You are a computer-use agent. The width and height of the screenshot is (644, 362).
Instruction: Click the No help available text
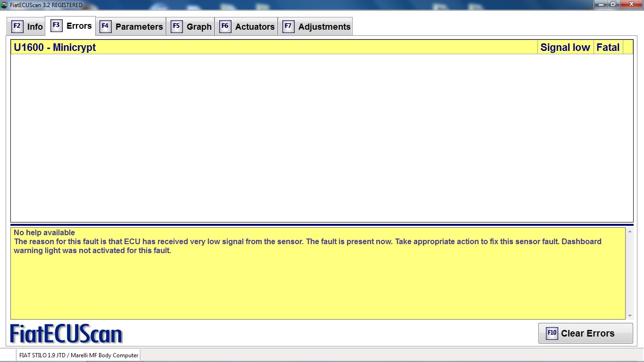[x=44, y=232]
